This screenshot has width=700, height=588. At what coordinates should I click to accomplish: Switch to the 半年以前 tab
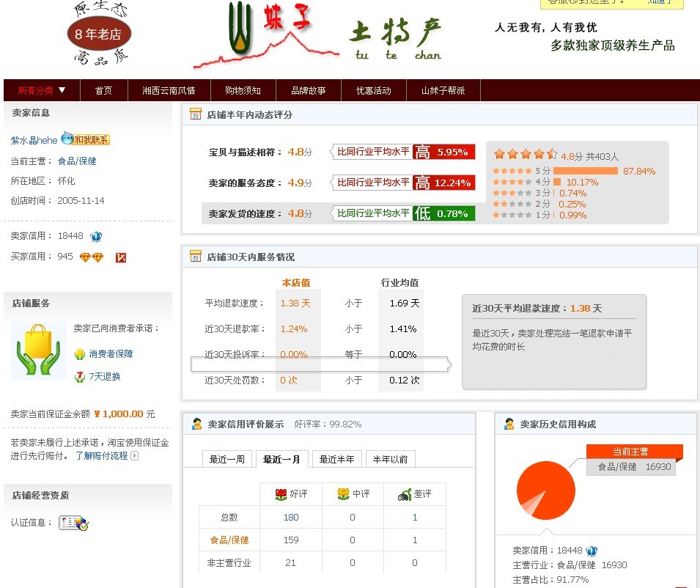pos(391,459)
